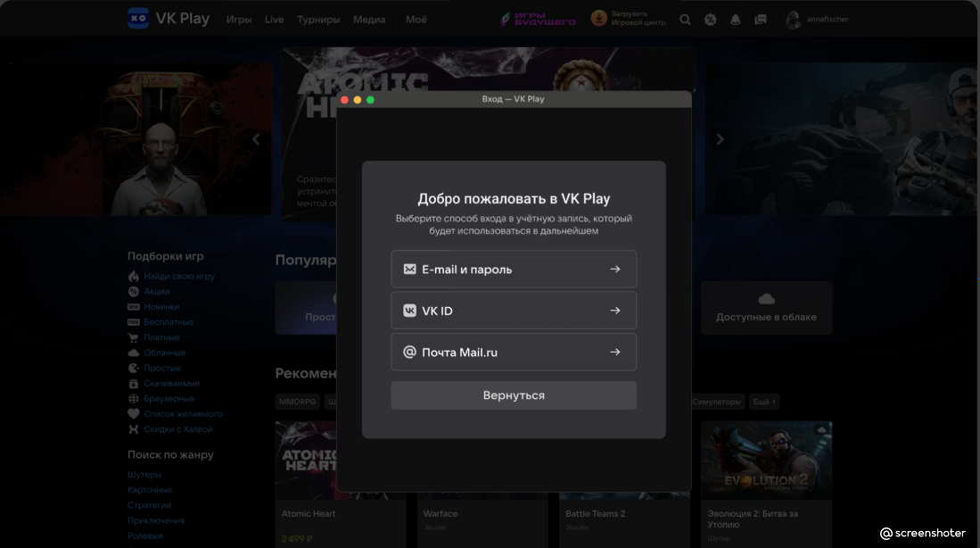Open the Список желаемого link

click(x=183, y=414)
